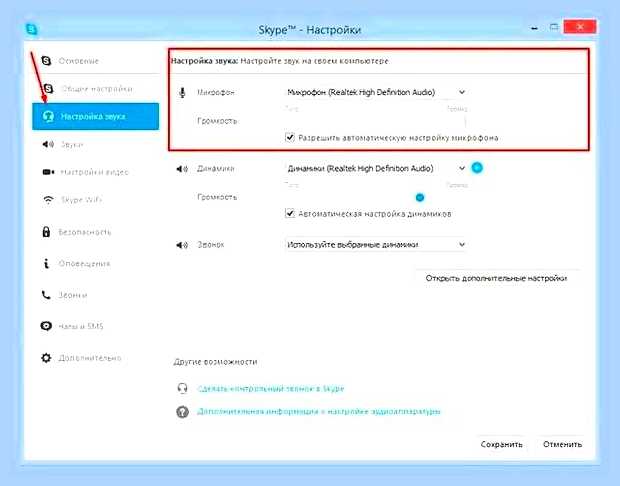The image size is (620, 486).
Task: Click the chat bubble icon for Чаты и SMS
Action: (46, 326)
